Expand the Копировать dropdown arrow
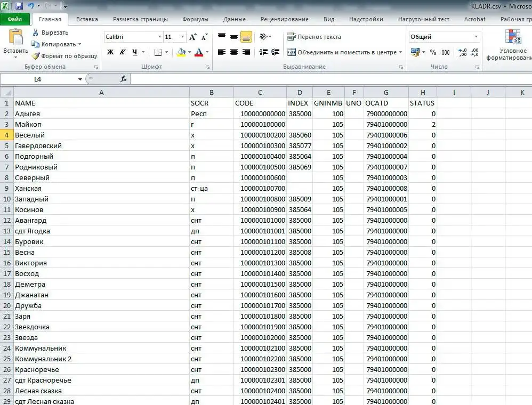Image resolution: width=532 pixels, height=405 pixels. coord(80,44)
